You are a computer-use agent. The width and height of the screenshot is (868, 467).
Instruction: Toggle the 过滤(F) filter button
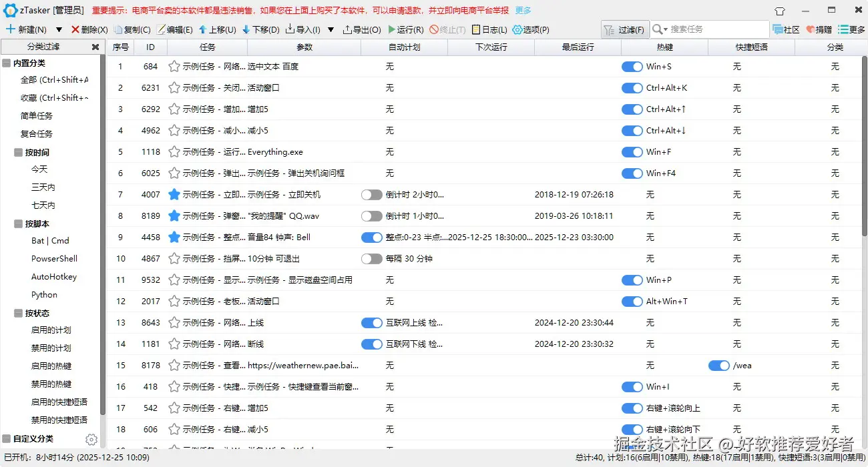coord(625,29)
